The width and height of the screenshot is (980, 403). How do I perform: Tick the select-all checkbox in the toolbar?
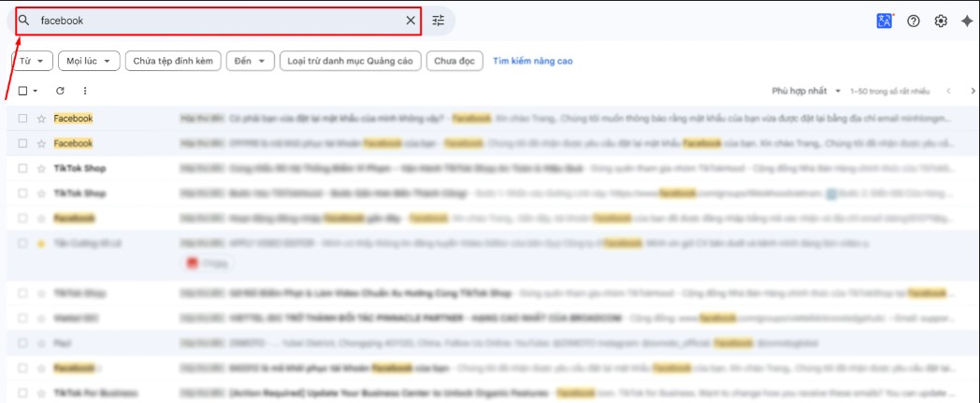coord(22,91)
